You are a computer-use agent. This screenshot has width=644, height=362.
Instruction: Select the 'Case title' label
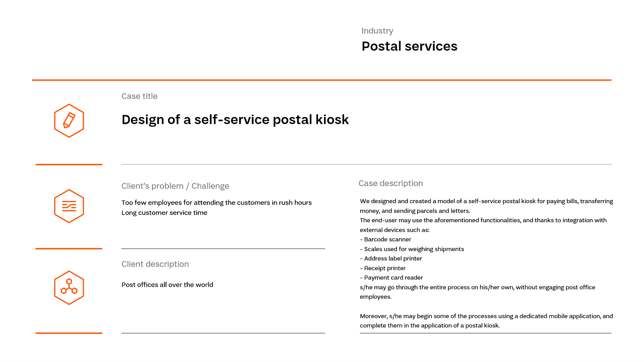[x=139, y=96]
